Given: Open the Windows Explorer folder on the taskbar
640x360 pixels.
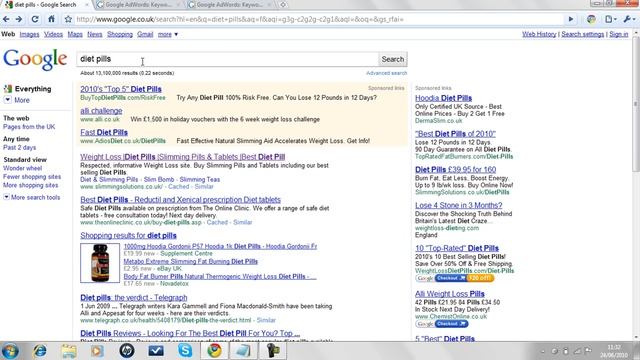Looking at the screenshot, I should pos(69,351).
